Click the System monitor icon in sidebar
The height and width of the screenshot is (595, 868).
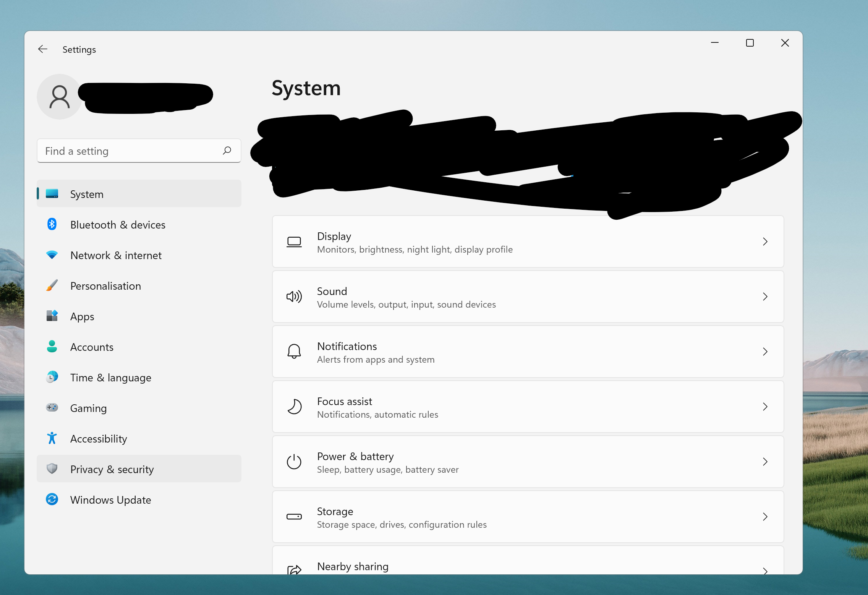(x=52, y=194)
